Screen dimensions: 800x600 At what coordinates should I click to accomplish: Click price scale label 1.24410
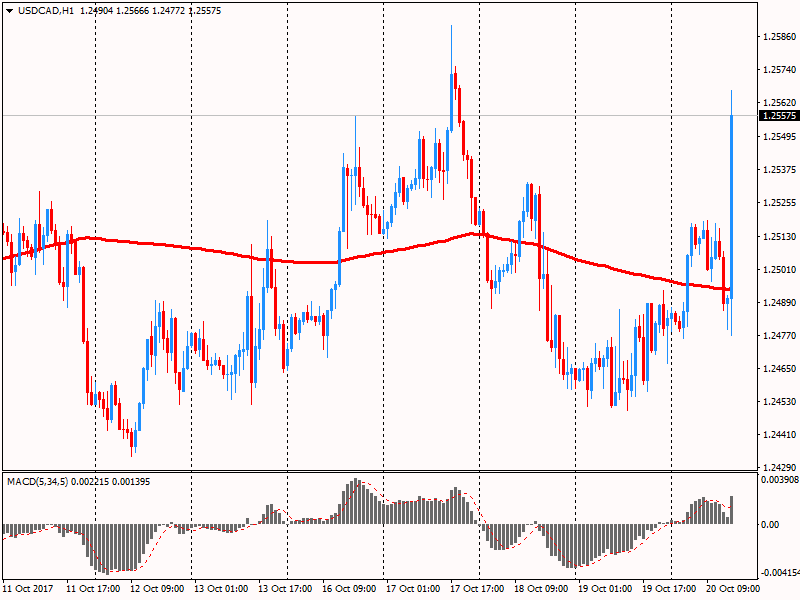[779, 435]
